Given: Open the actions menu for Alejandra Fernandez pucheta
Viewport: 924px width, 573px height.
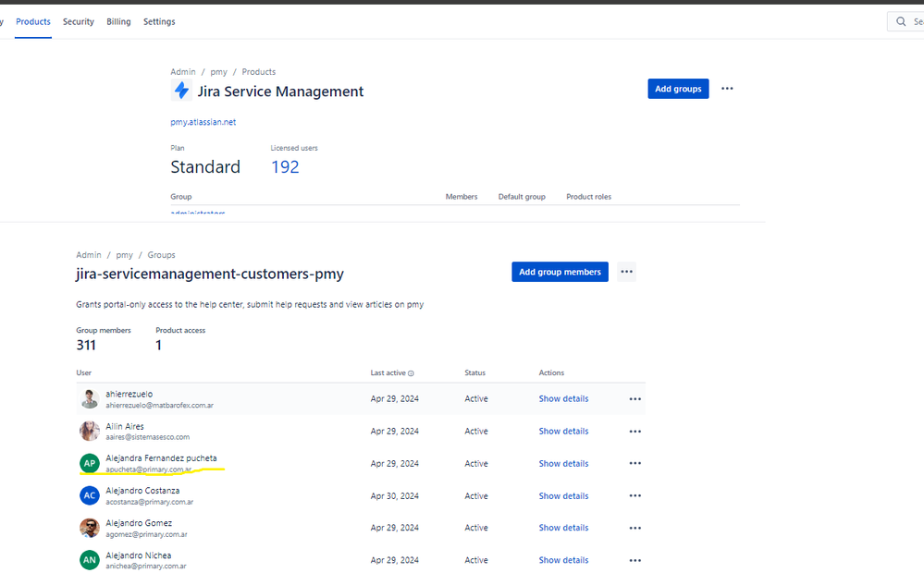Looking at the screenshot, I should point(634,463).
